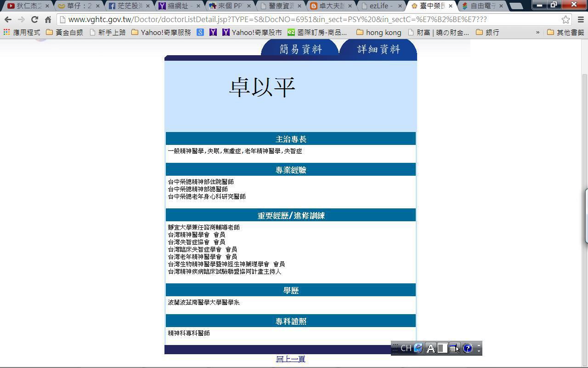This screenshot has width=588, height=368.
Task: Click the IME CH language indicator
Action: pyautogui.click(x=406, y=348)
